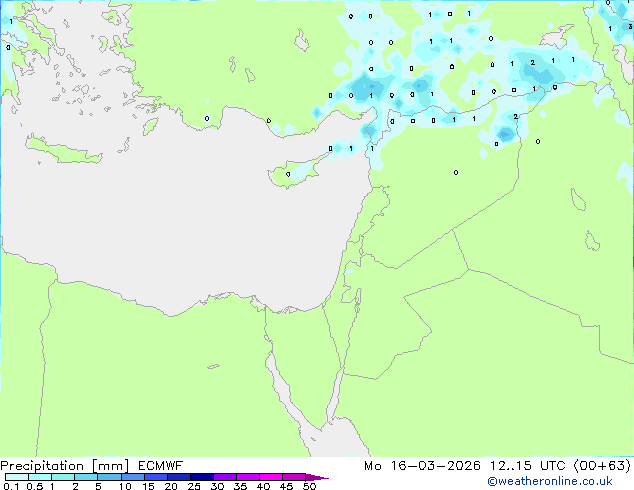The width and height of the screenshot is (634, 490).
Task: Click the 35–40 mm legend color swatch
Action: click(x=248, y=477)
